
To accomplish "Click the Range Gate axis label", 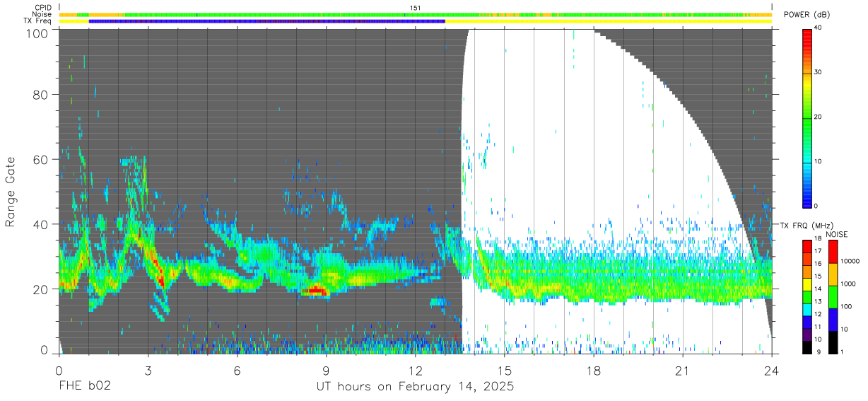I will (x=11, y=192).
